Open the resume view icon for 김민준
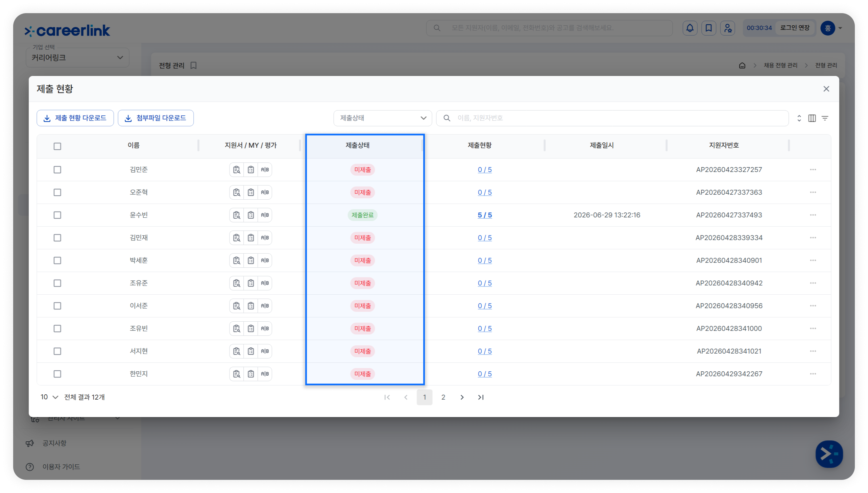Image resolution: width=868 pixels, height=493 pixels. [236, 170]
